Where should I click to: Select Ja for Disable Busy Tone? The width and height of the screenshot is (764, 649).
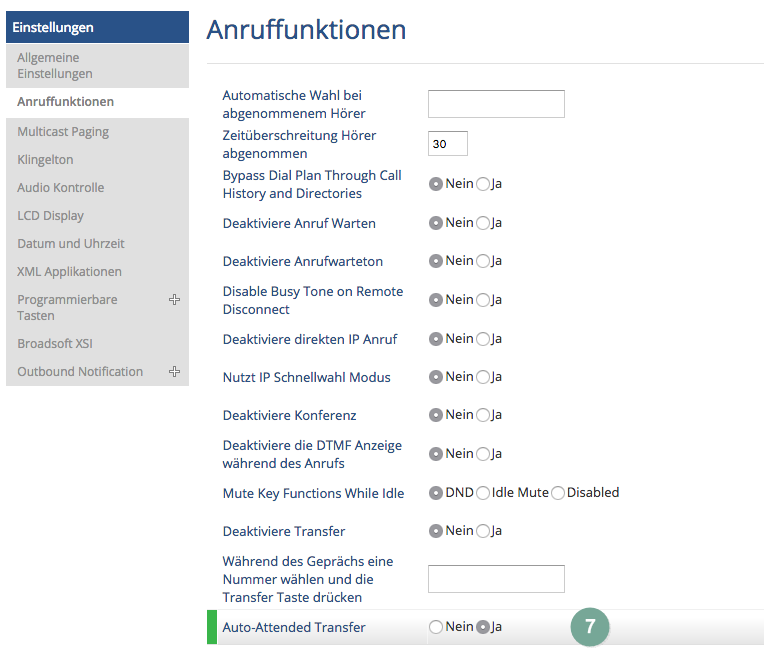pyautogui.click(x=482, y=300)
